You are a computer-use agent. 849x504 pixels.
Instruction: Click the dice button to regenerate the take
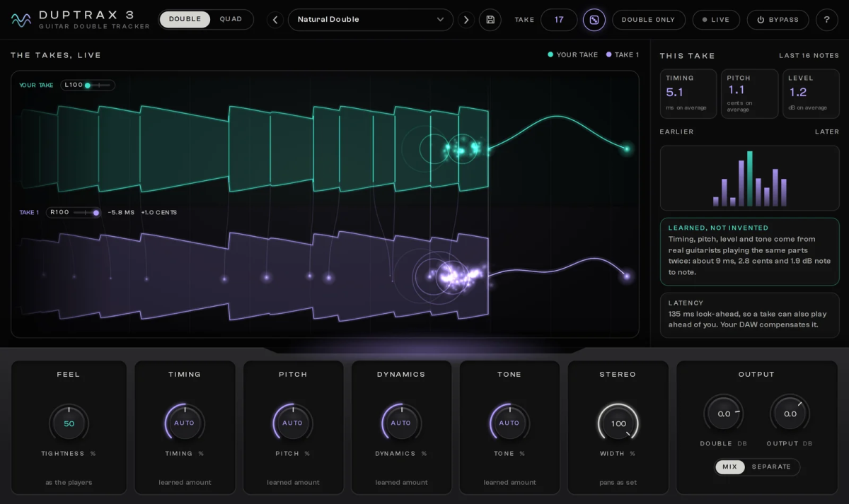[x=594, y=20]
